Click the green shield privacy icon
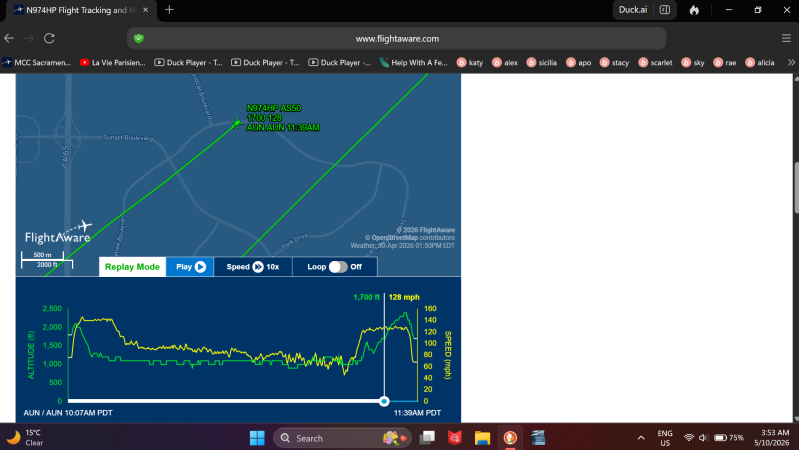The height and width of the screenshot is (450, 799). (139, 38)
